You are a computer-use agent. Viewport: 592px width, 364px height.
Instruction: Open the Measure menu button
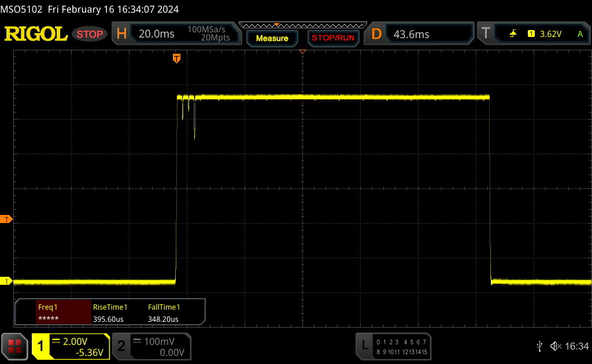click(272, 38)
